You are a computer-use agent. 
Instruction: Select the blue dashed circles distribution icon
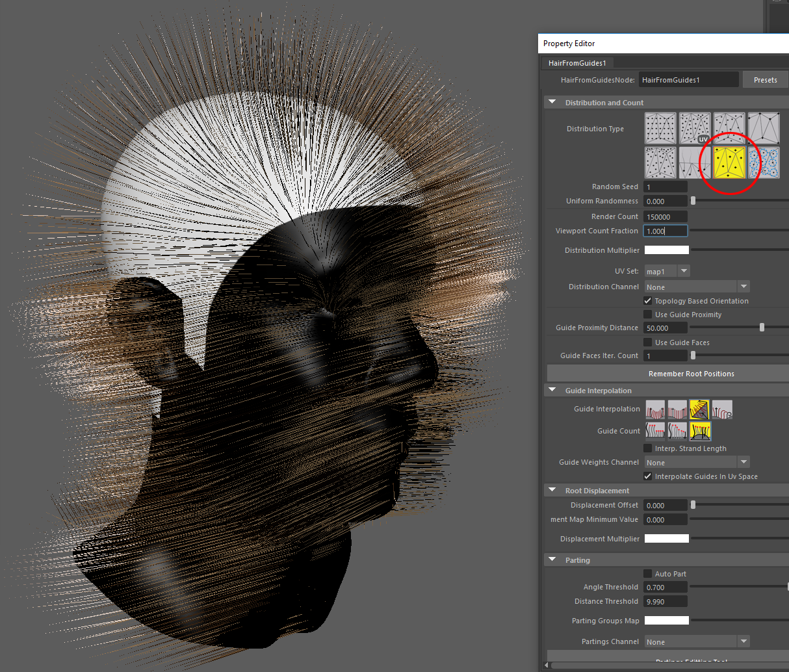pos(763,162)
